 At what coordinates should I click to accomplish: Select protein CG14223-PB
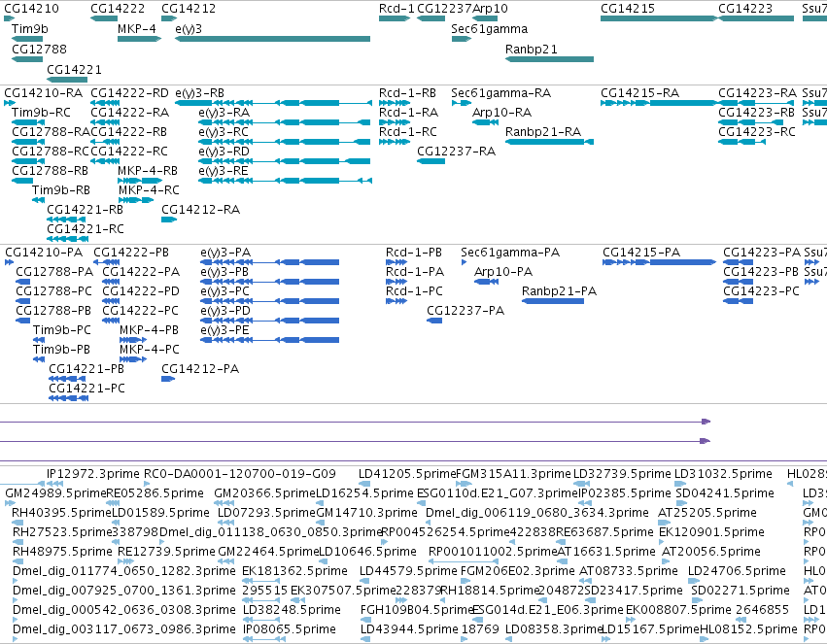point(738,282)
